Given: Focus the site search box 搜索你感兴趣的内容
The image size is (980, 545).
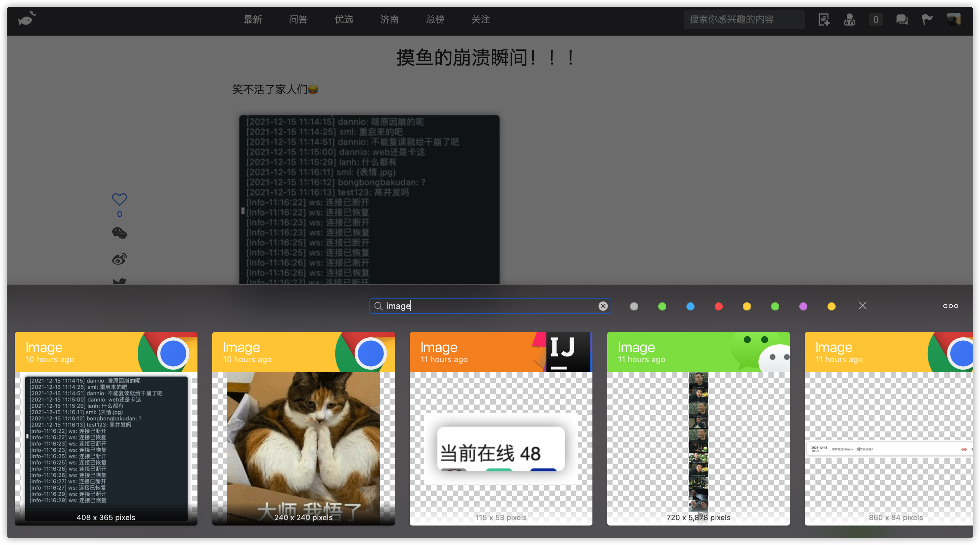Looking at the screenshot, I should pos(744,19).
